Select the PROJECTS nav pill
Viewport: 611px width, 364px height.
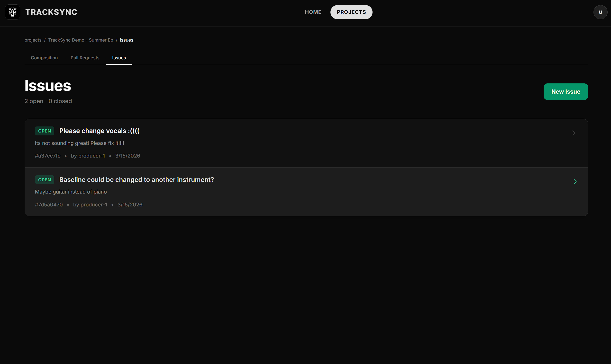(x=351, y=12)
